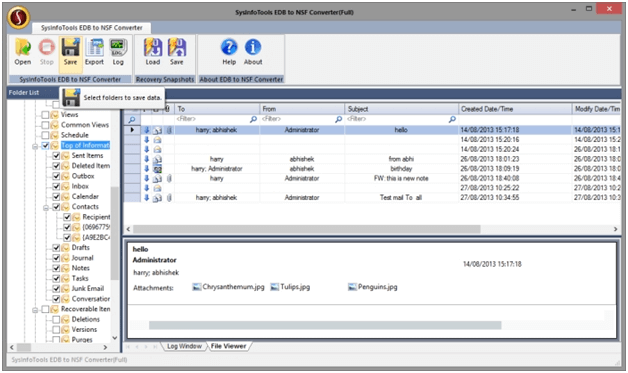
Task: Enable the Deletions folder checkbox
Action: point(56,319)
